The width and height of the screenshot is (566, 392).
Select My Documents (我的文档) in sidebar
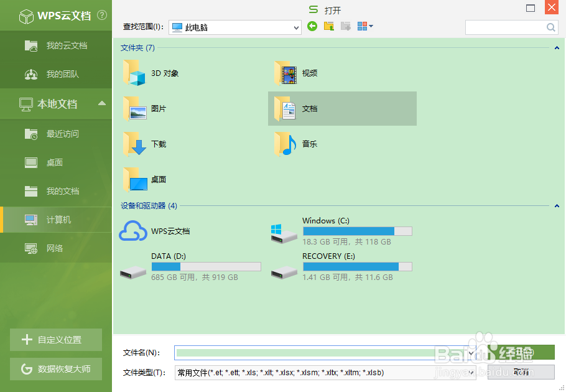56,191
